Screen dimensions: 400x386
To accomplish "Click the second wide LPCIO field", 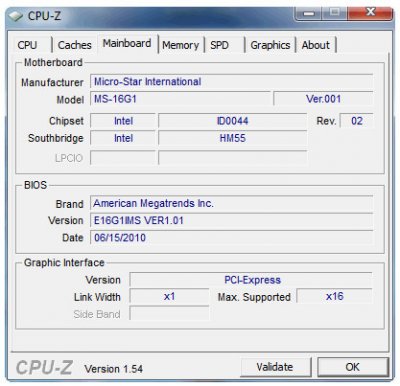I will click(232, 158).
